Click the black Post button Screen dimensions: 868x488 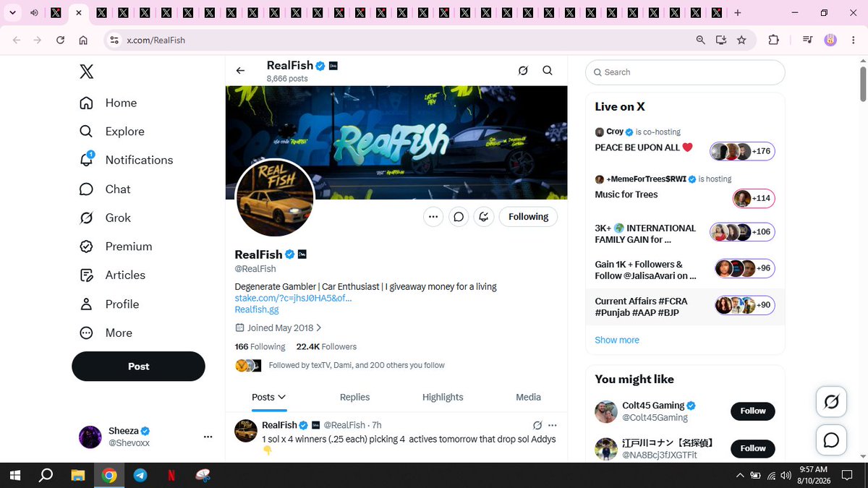coord(138,367)
